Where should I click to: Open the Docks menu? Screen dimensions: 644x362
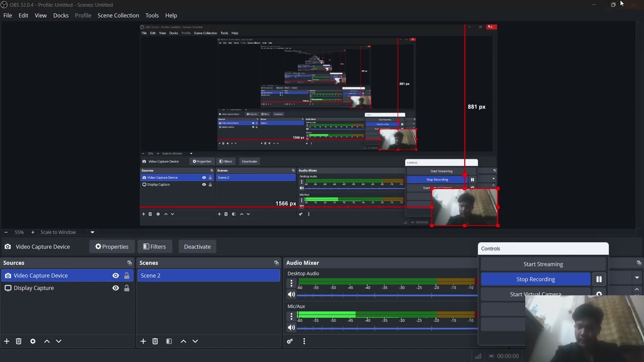coord(61,16)
